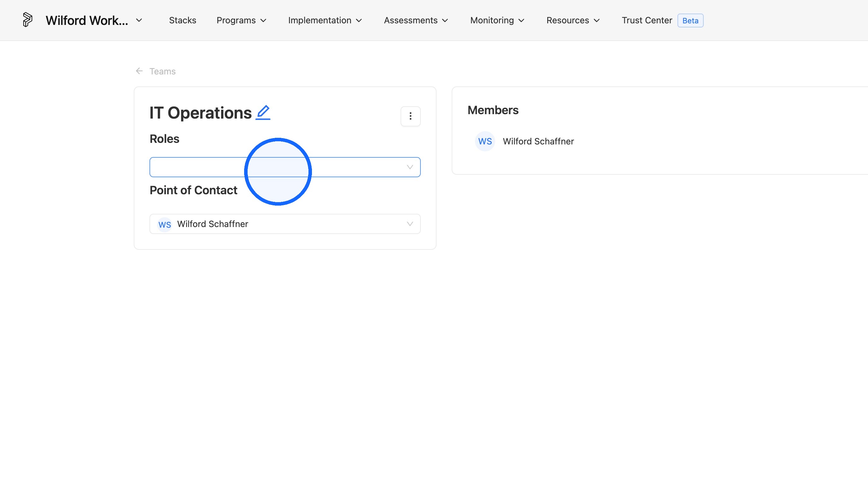The image size is (868, 485).
Task: Click the Beta badge
Action: pos(690,20)
